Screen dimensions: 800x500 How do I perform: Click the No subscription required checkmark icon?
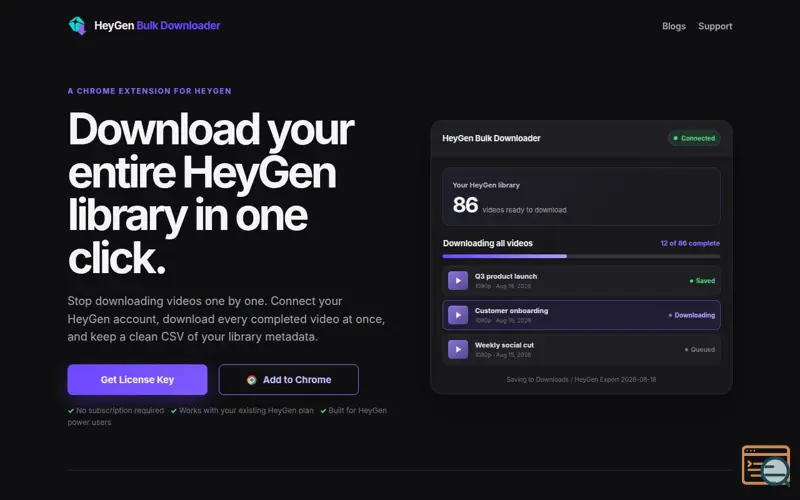click(x=71, y=411)
